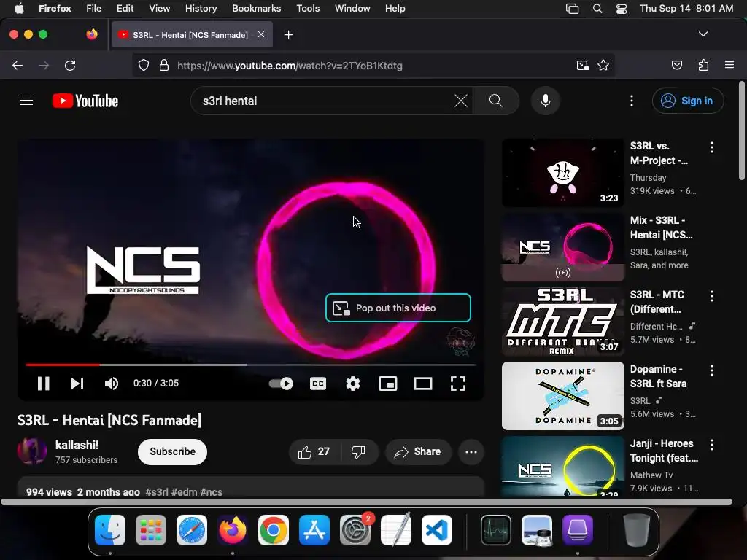Viewport: 747px width, 560px height.
Task: Open Google Chrome from dock
Action: point(273,530)
